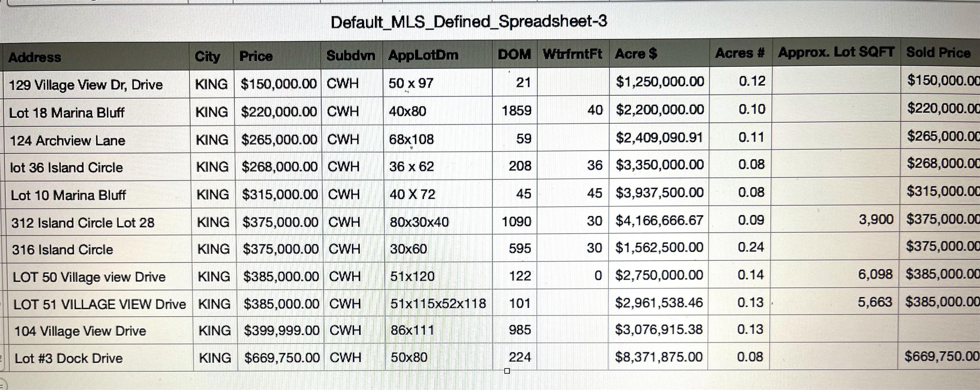Click the Default_MLS_Defined_Spreadsheet-3 title

[469, 22]
